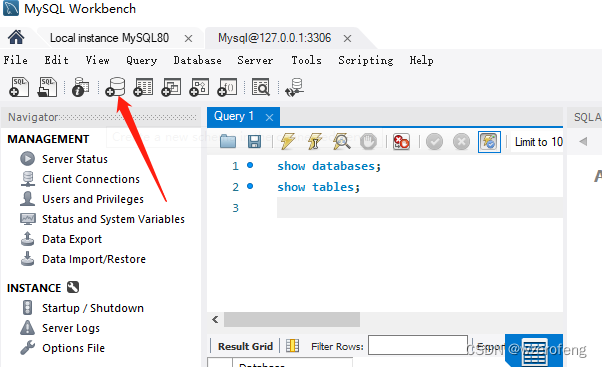
Task: Close the Mysql@127.0.0.1:3306 tab
Action: pos(347,38)
